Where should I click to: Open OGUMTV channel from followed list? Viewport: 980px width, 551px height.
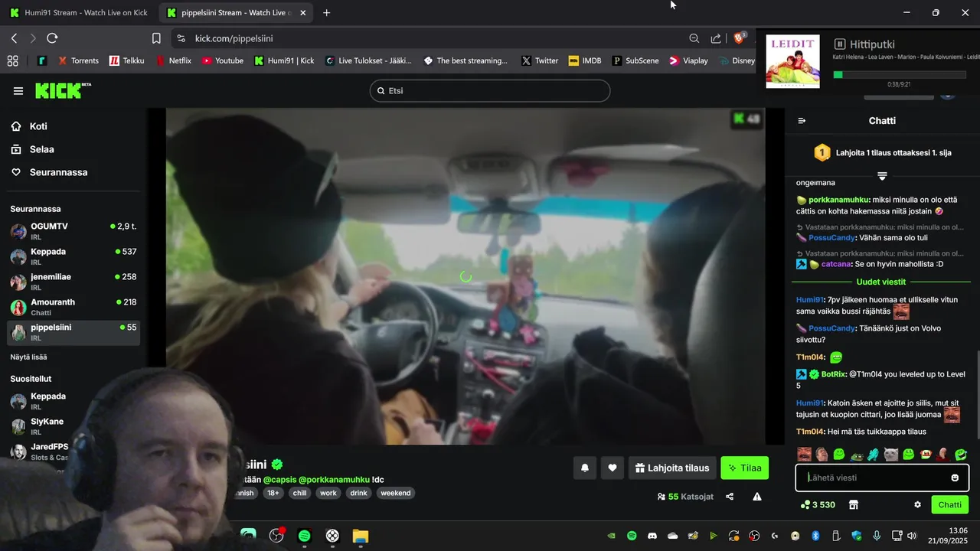pos(73,231)
